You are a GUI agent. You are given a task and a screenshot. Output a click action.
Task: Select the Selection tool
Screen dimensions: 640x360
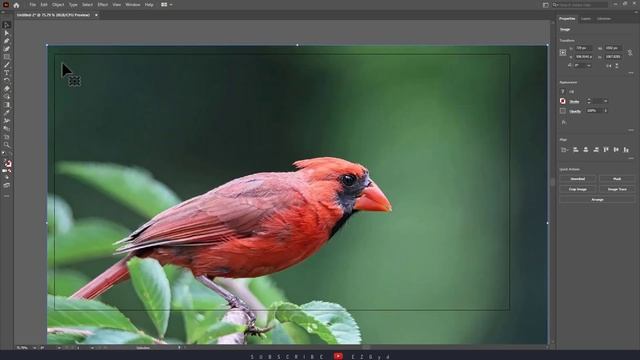point(7,25)
